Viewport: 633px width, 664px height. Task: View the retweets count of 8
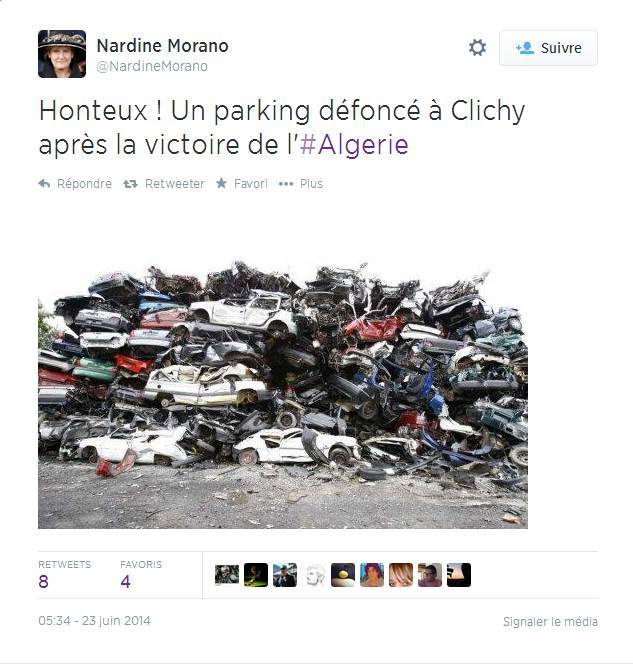click(x=43, y=581)
